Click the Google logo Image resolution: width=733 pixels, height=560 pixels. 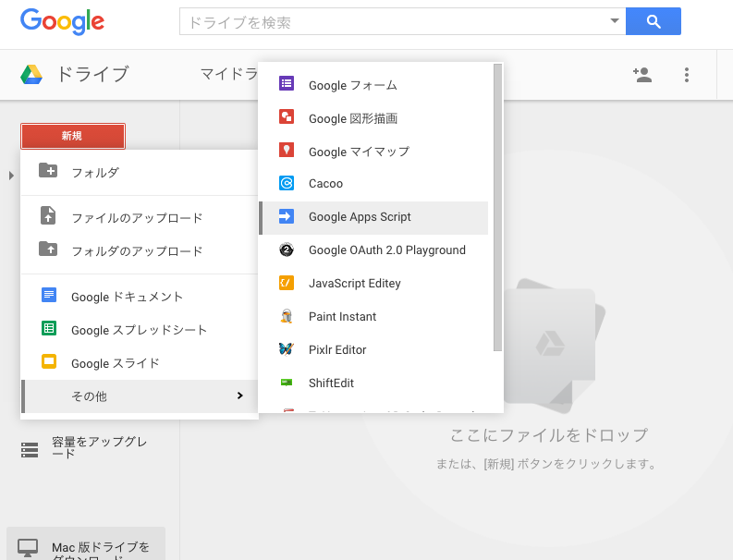pos(62,21)
